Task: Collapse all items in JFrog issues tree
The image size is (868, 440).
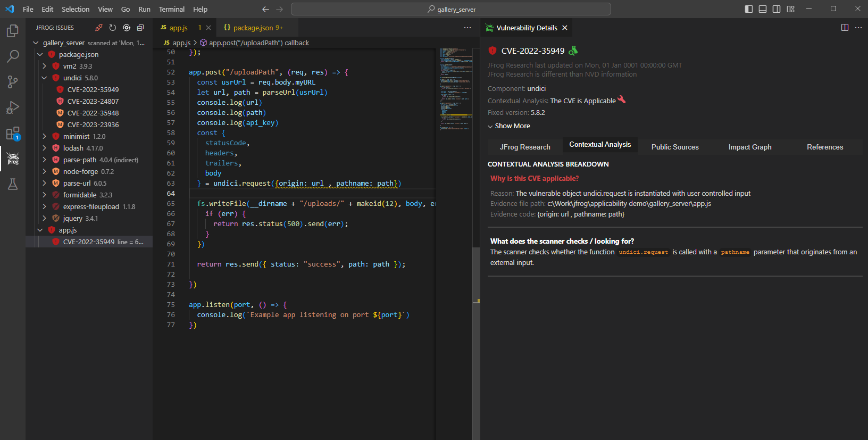Action: point(140,28)
